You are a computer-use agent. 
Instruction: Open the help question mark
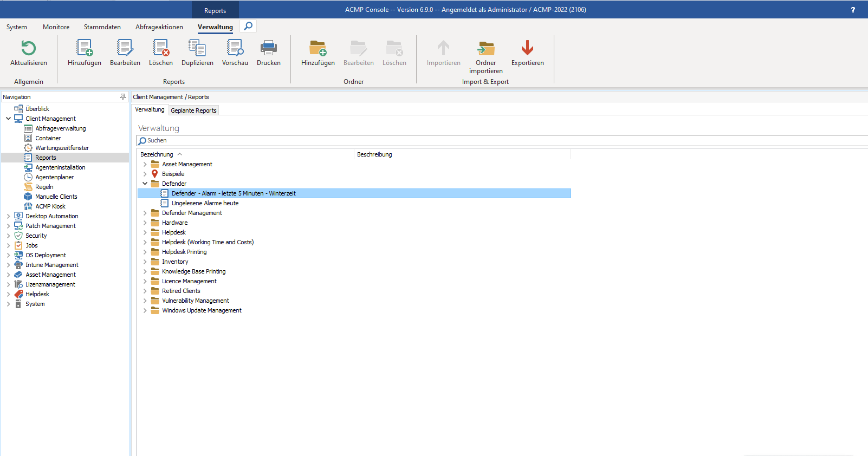[x=853, y=10]
